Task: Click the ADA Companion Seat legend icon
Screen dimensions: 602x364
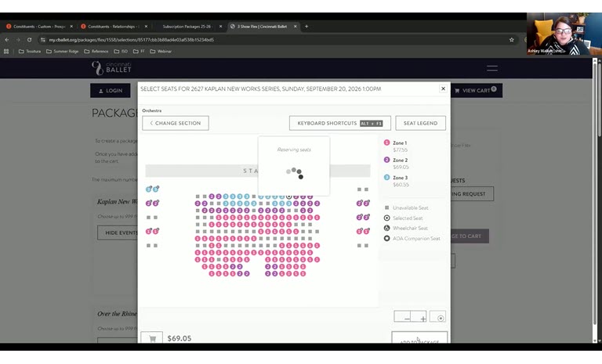Action: click(386, 238)
